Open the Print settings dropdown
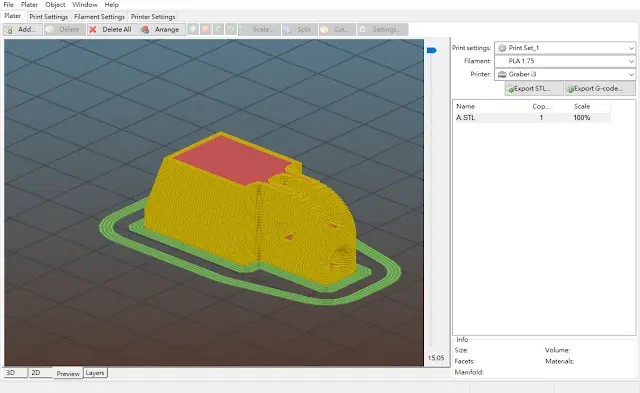Viewport: 640px width, 393px height. click(x=565, y=48)
